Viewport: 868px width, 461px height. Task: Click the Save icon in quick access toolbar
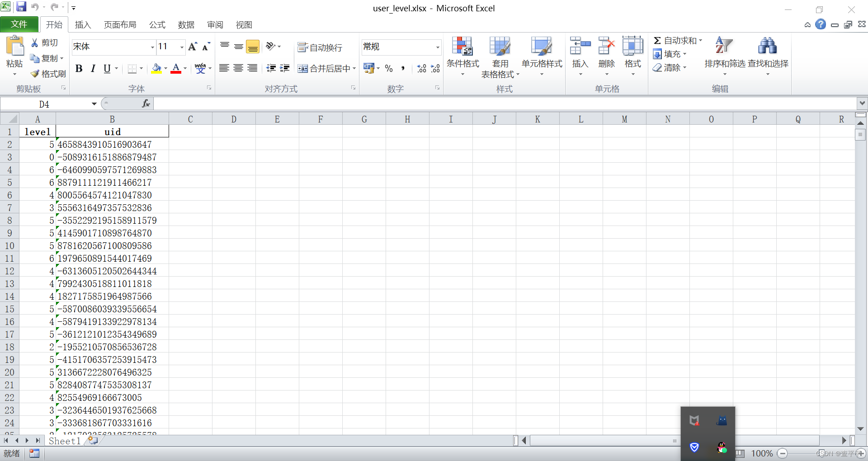pyautogui.click(x=21, y=7)
